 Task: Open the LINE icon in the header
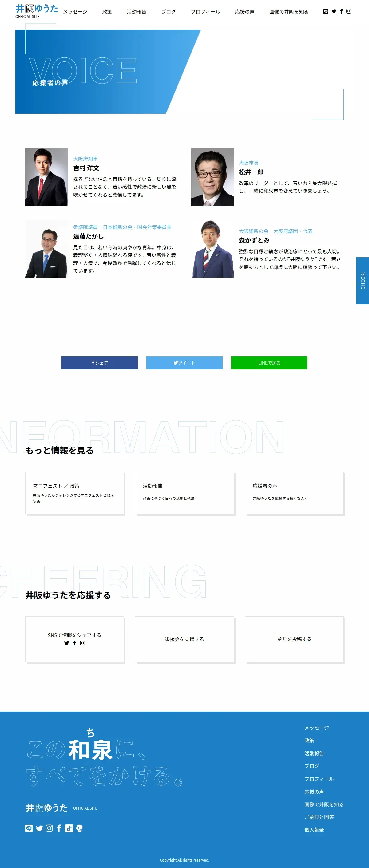point(326,11)
